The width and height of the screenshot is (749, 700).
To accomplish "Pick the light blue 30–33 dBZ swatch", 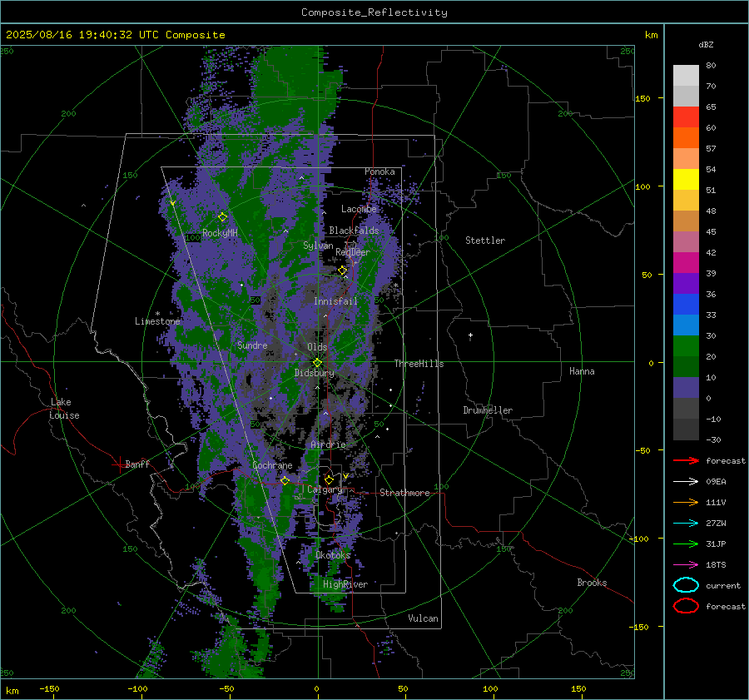I will tap(686, 325).
